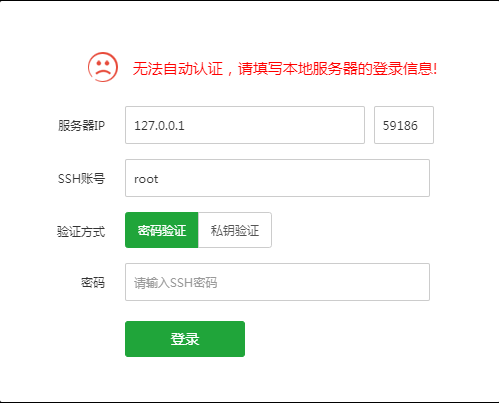Screen dimensions: 499x403
Task: Switch to 私钥验证 private key verification
Action: (235, 230)
